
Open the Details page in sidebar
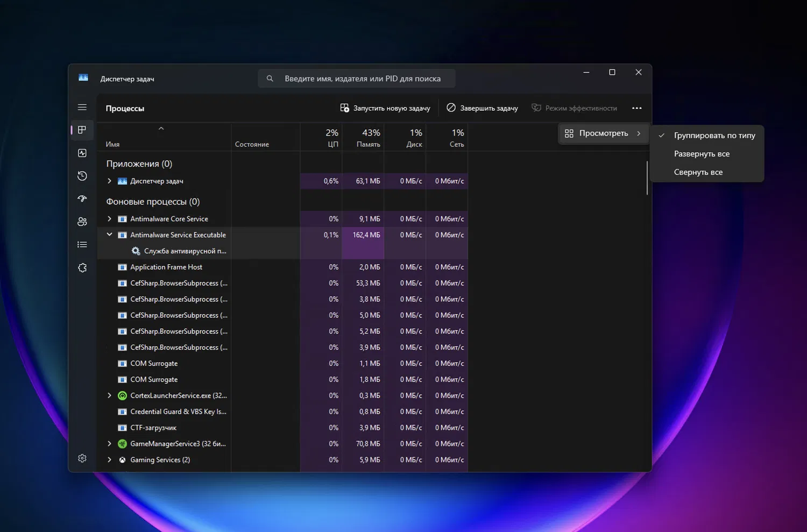tap(82, 245)
